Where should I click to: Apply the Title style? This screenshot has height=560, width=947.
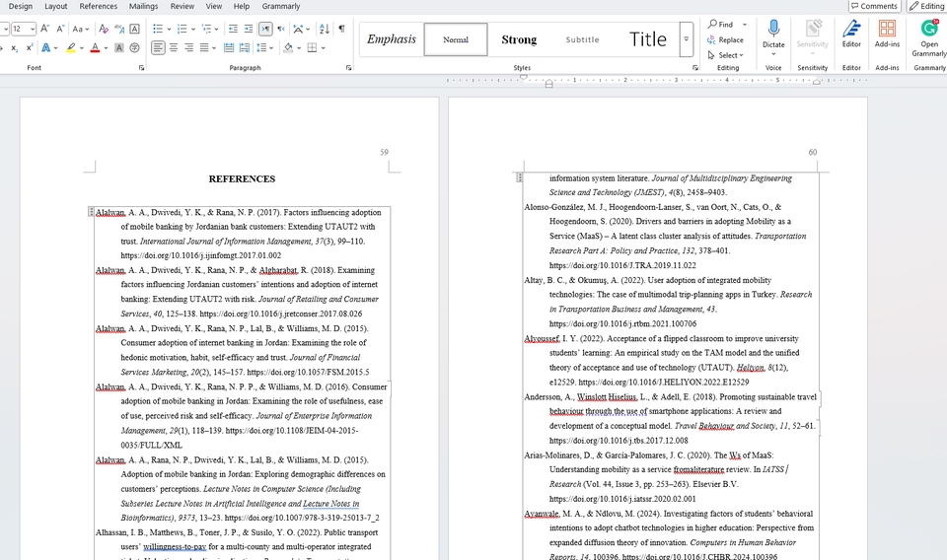tap(648, 39)
